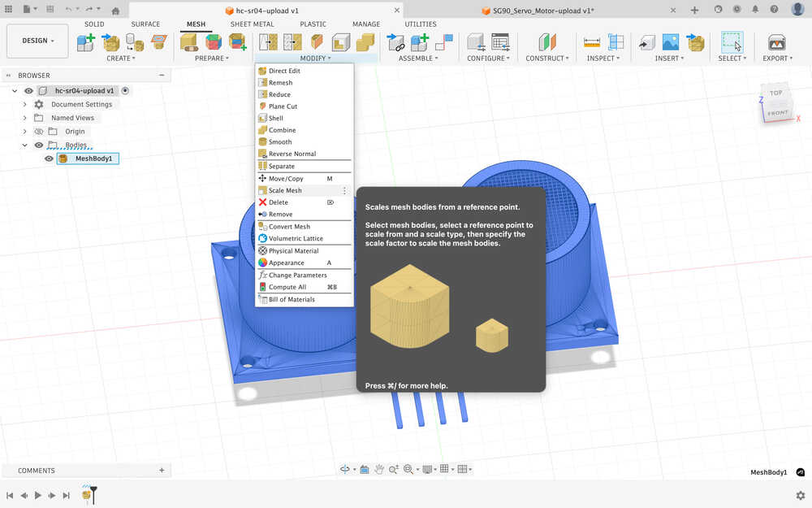This screenshot has height=508, width=812.
Task: Show the Origin folder via eye icon
Action: [38, 132]
